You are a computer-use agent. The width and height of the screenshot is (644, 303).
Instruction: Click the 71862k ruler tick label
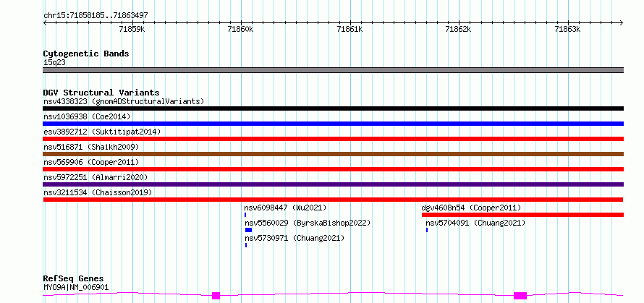coord(458,29)
